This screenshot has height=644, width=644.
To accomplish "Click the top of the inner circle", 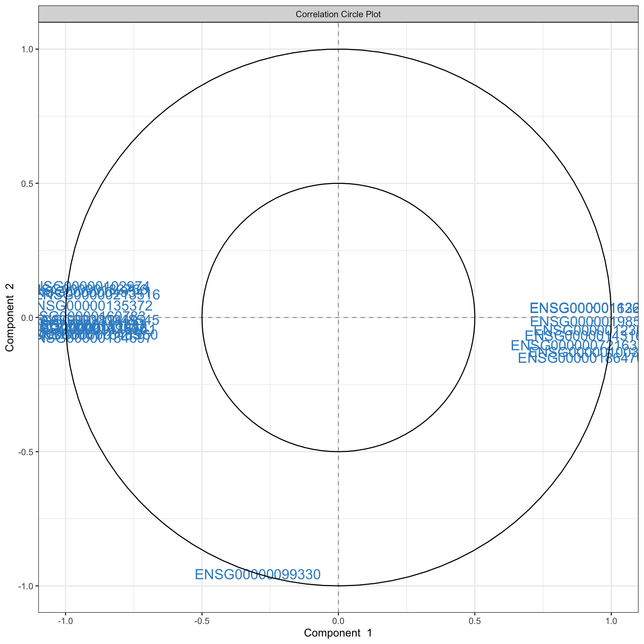I will (338, 184).
